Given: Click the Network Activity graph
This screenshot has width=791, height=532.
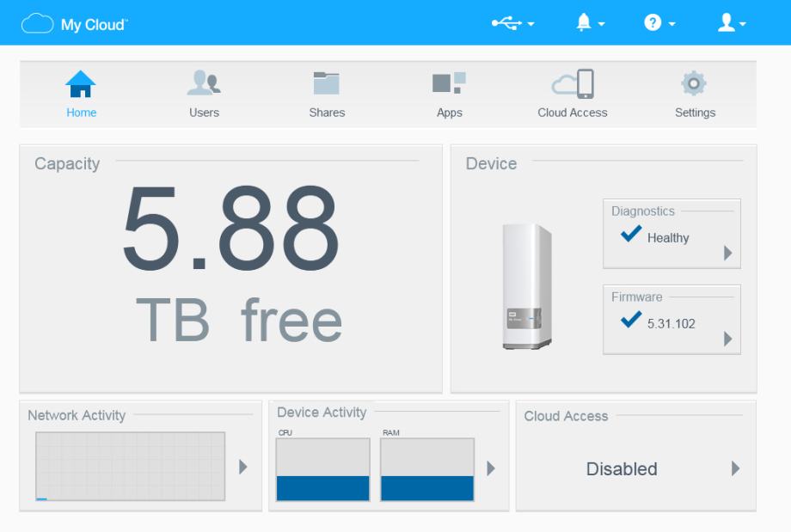Looking at the screenshot, I should [x=130, y=466].
